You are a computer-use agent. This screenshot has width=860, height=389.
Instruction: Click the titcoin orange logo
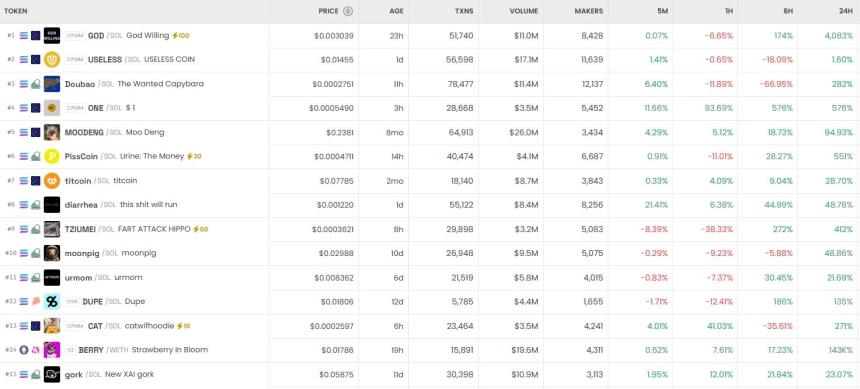52,181
